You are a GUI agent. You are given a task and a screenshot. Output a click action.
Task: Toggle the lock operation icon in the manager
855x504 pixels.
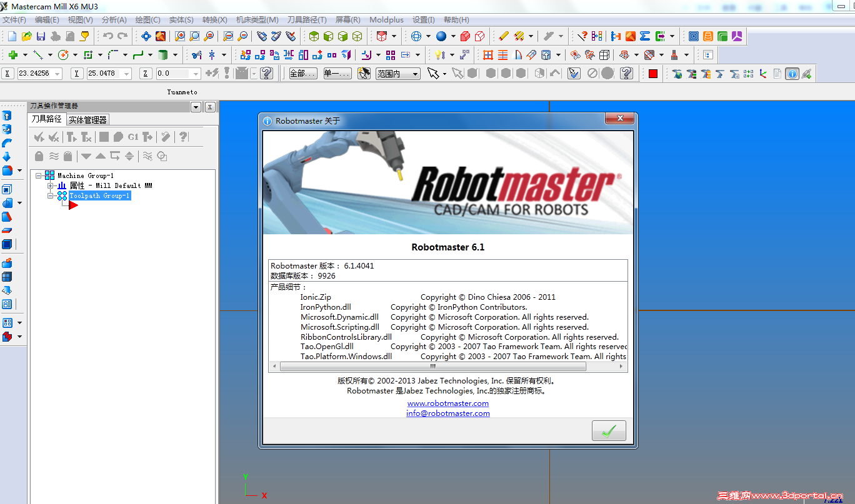39,156
